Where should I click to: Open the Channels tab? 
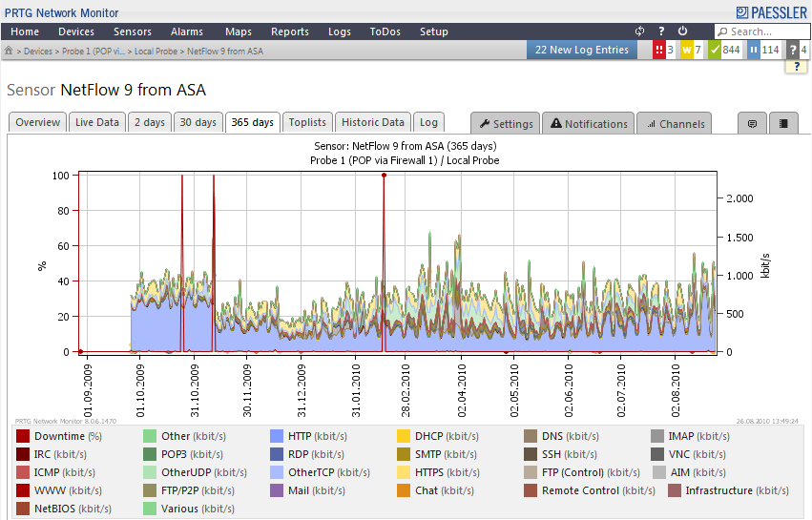tap(675, 124)
